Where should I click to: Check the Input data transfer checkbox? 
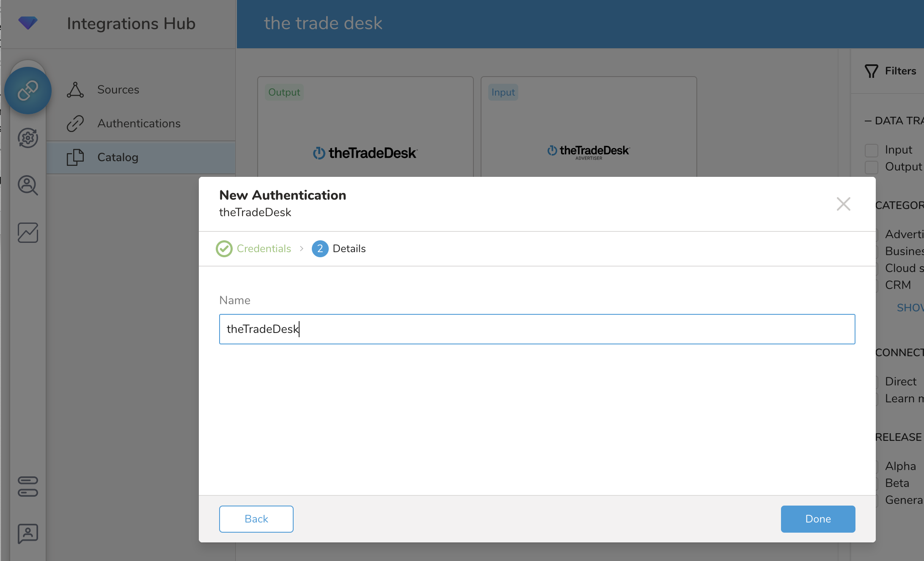pos(872,150)
